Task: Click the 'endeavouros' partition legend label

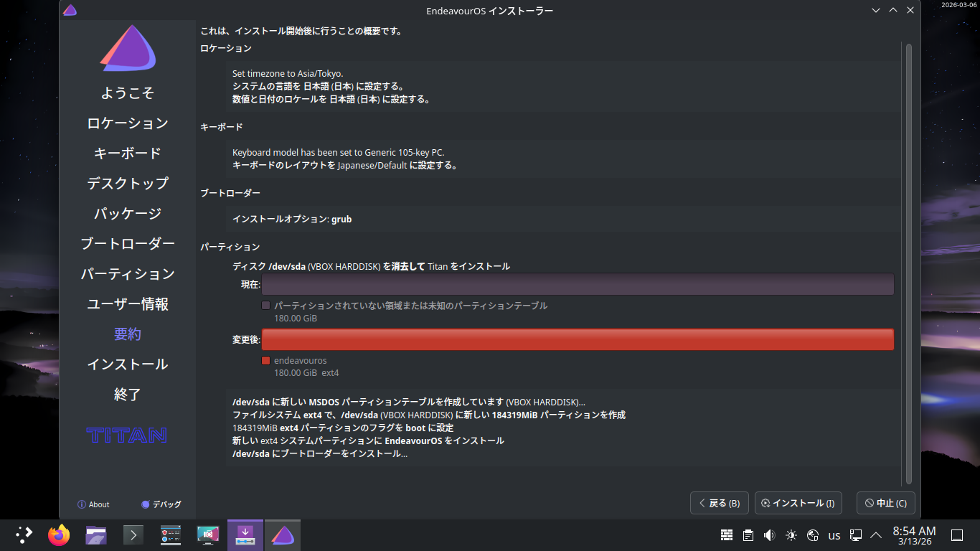Action: 300,361
